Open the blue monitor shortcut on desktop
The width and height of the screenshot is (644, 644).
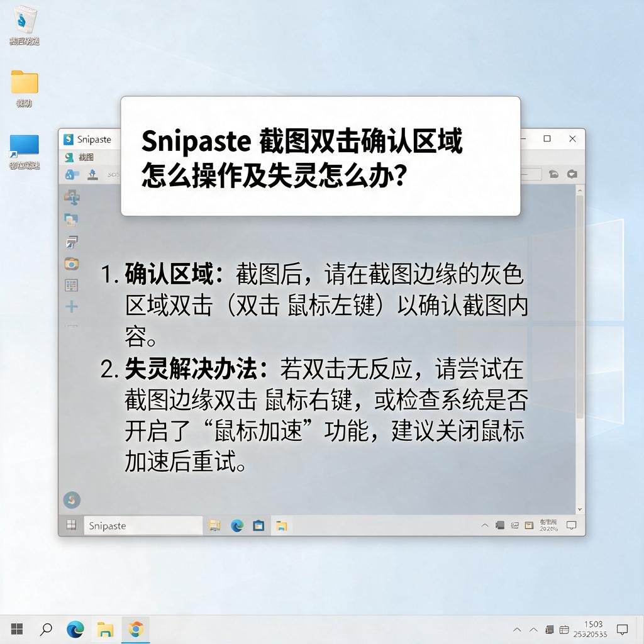[x=25, y=146]
